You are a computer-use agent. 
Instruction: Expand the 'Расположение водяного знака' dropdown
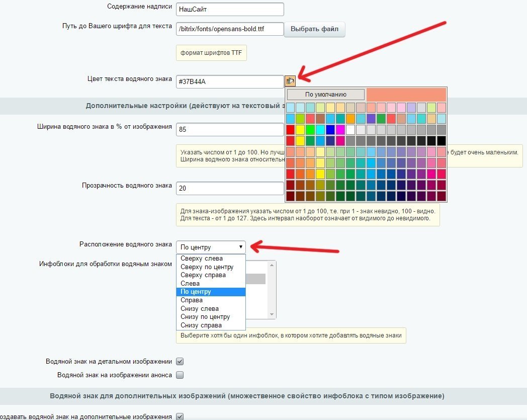(x=211, y=247)
